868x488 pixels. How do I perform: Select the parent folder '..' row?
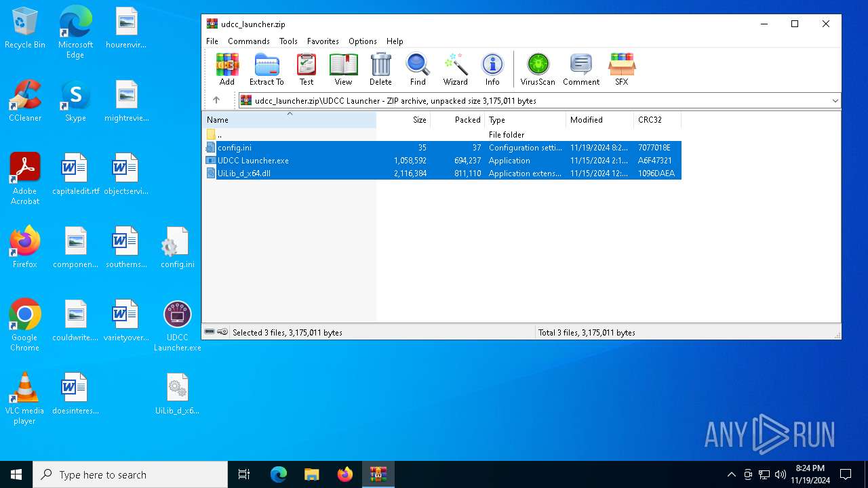[x=442, y=135]
